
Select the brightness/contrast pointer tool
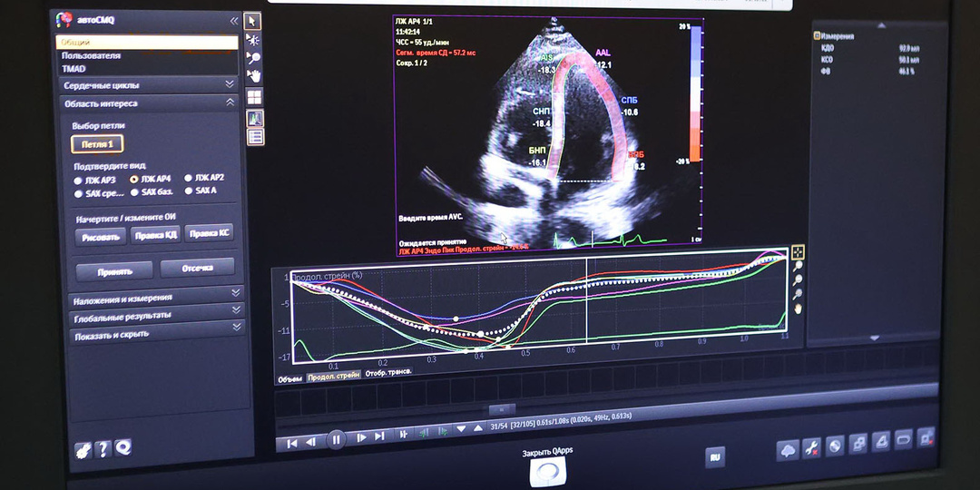click(x=253, y=40)
